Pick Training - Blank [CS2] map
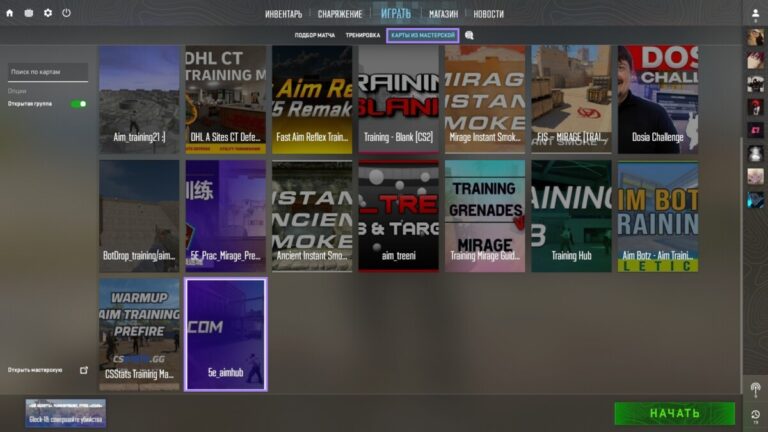Screen dimensions: 768x432 (x=399, y=99)
